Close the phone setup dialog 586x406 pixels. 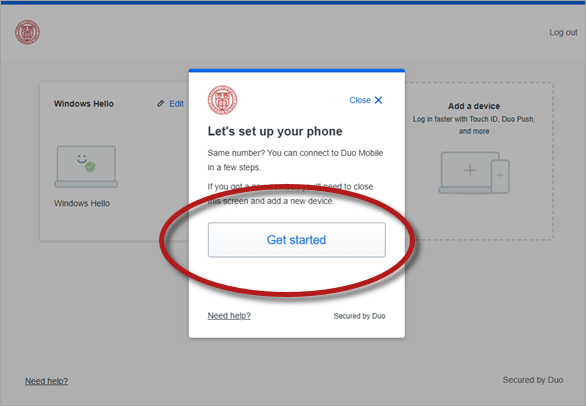tap(366, 100)
